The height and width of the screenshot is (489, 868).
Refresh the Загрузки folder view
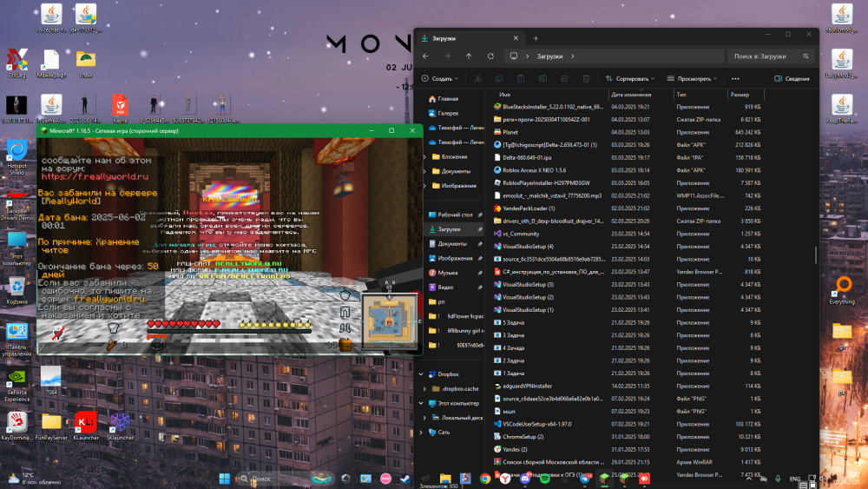tap(490, 56)
